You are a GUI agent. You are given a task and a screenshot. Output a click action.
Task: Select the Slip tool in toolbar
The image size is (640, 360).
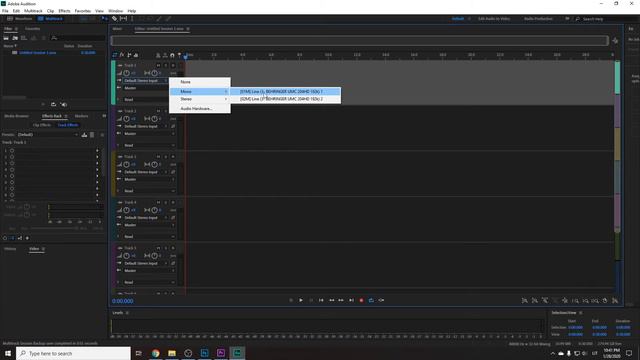(123, 19)
